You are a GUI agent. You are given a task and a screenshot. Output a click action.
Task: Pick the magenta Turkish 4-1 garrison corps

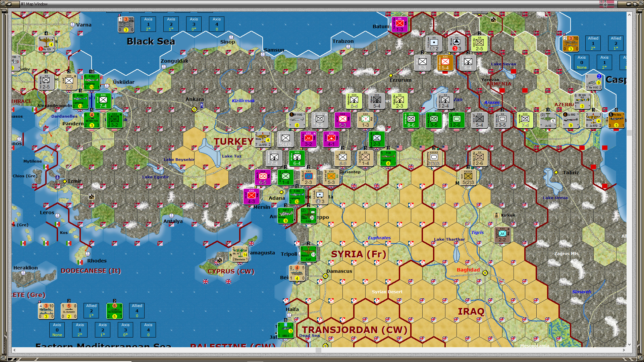coord(331,139)
